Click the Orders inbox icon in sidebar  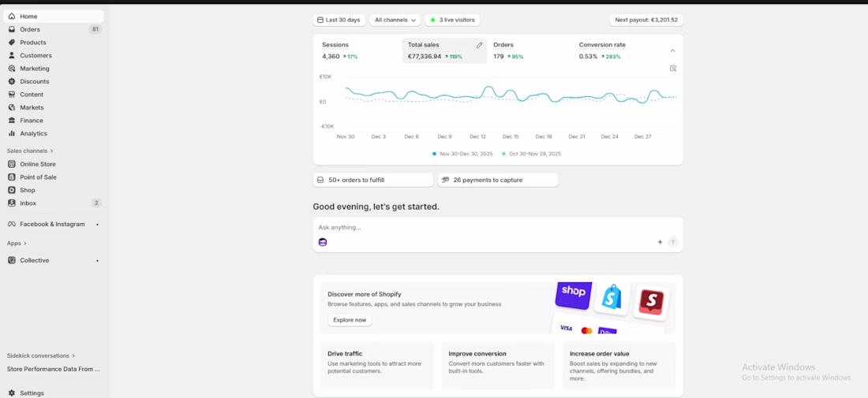point(12,29)
